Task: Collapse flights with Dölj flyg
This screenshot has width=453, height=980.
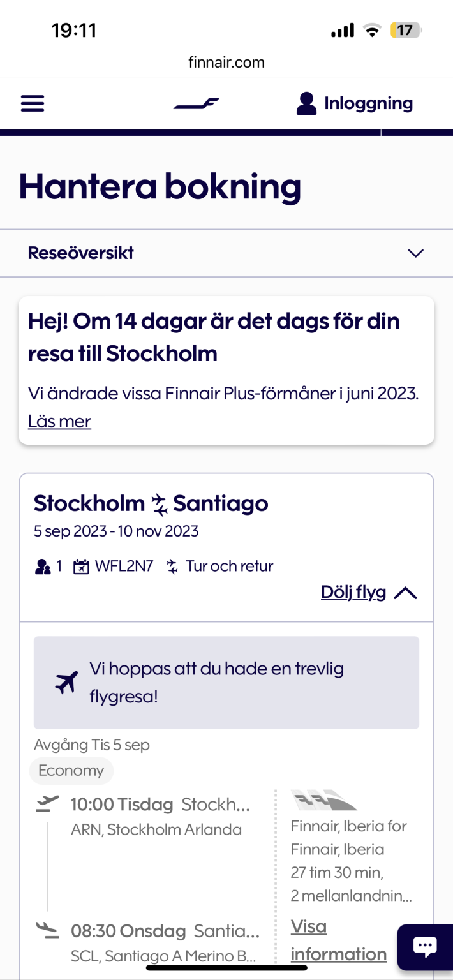Action: (x=353, y=593)
